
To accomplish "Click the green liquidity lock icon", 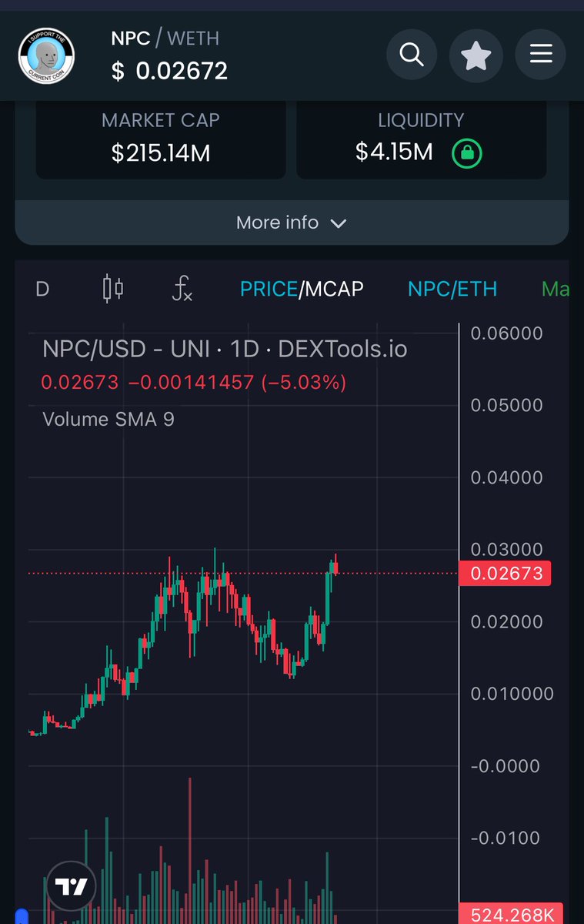I will pyautogui.click(x=466, y=153).
